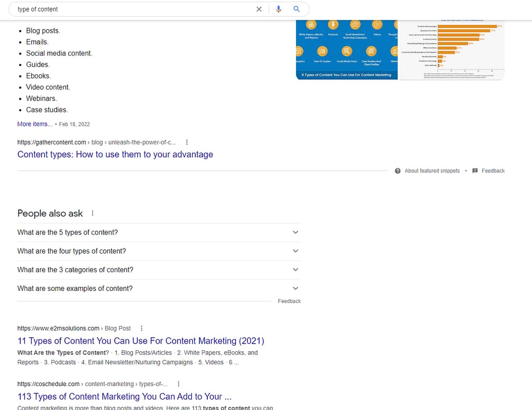Start voice search with the microphone icon
Screen dimensions: 532x410
click(x=278, y=9)
